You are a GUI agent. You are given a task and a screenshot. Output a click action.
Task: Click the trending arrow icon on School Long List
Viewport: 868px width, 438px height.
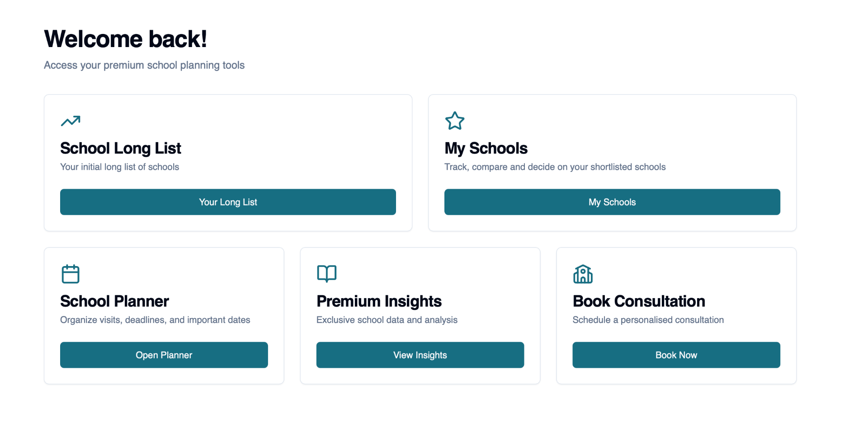(70, 121)
